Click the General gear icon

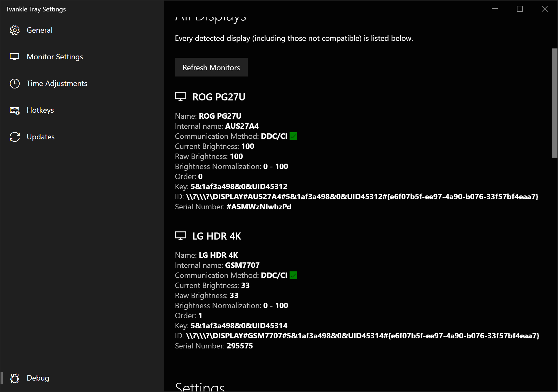point(15,30)
